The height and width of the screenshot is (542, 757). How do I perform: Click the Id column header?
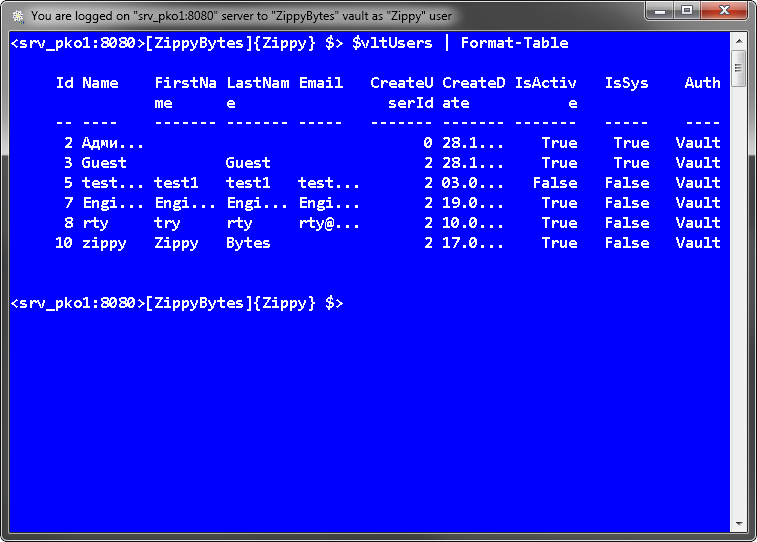pos(65,83)
